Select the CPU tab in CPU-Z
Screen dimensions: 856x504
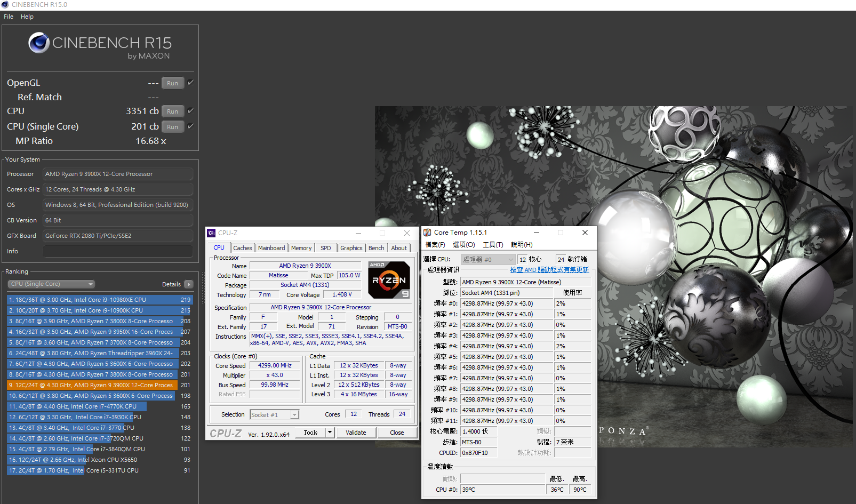[x=219, y=247]
